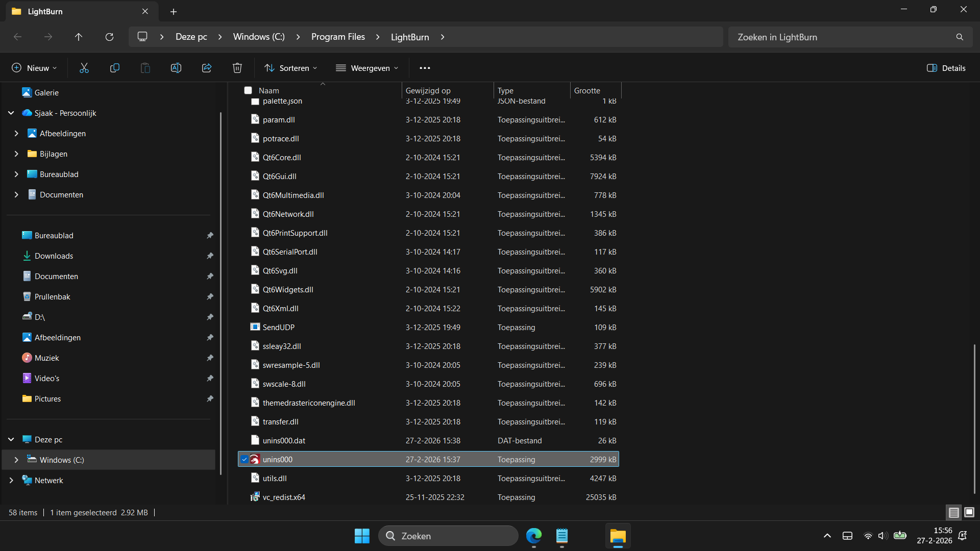The width and height of the screenshot is (980, 551).
Task: Collapse the Sjaak - Persoonlijk node
Action: (11, 113)
